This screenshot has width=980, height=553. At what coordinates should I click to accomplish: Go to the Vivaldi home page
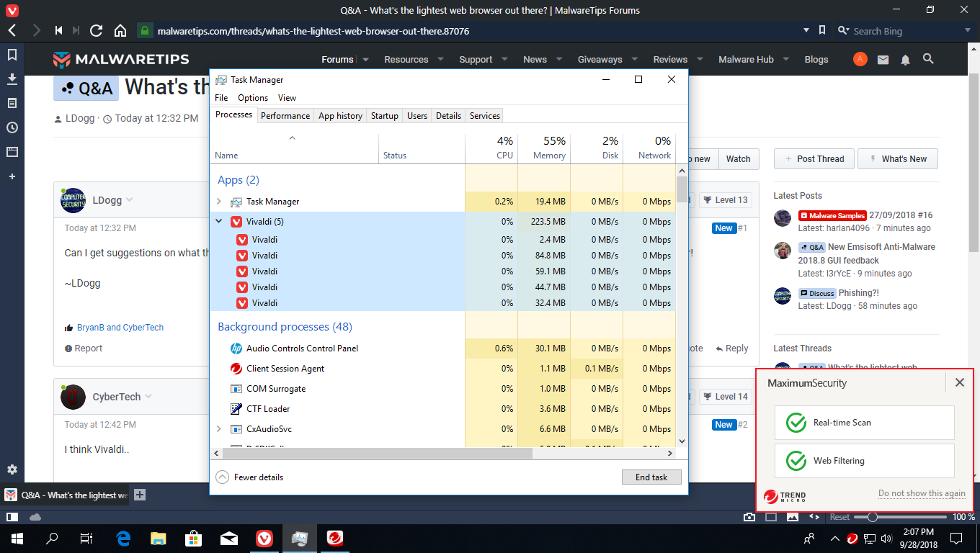[x=120, y=31]
